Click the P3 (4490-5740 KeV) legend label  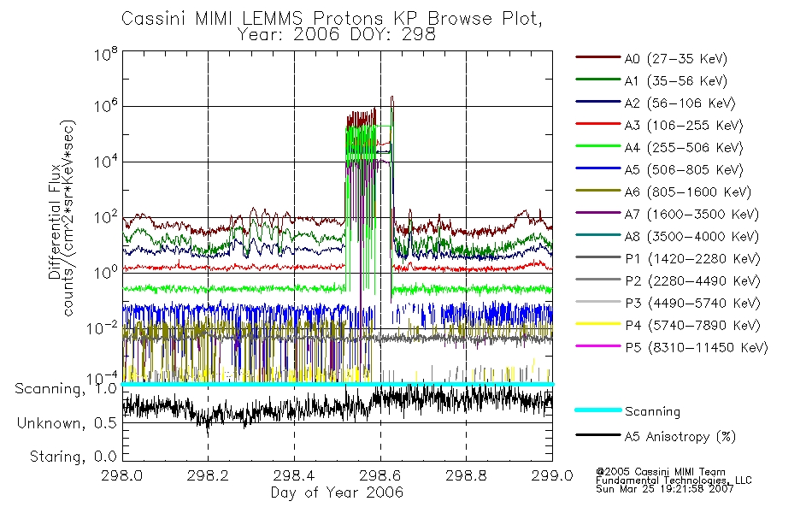tap(692, 304)
